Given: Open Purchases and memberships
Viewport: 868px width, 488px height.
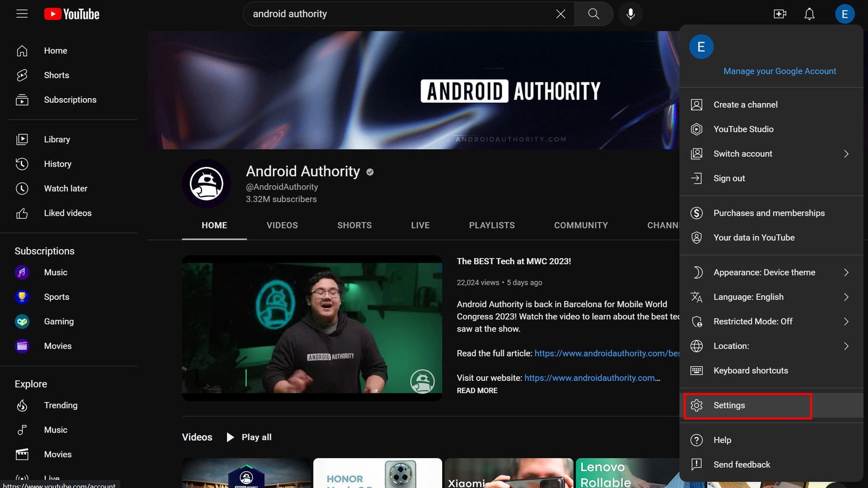Looking at the screenshot, I should 771,213.
